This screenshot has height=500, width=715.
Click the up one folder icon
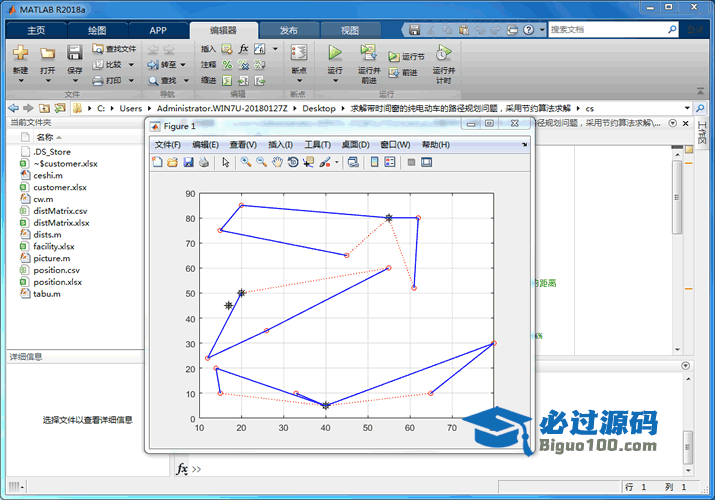click(44, 108)
